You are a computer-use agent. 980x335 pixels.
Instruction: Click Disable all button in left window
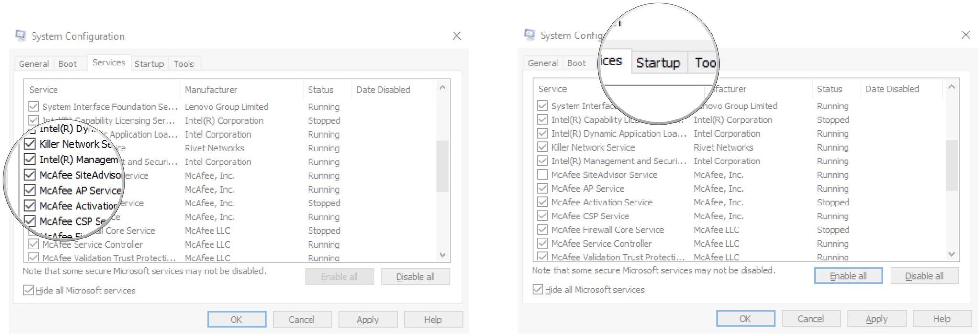point(415,276)
